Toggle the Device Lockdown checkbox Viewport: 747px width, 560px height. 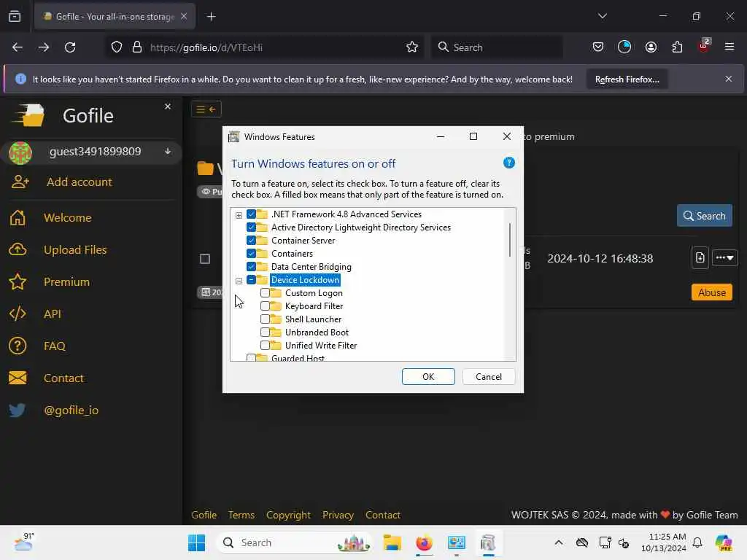(x=251, y=280)
